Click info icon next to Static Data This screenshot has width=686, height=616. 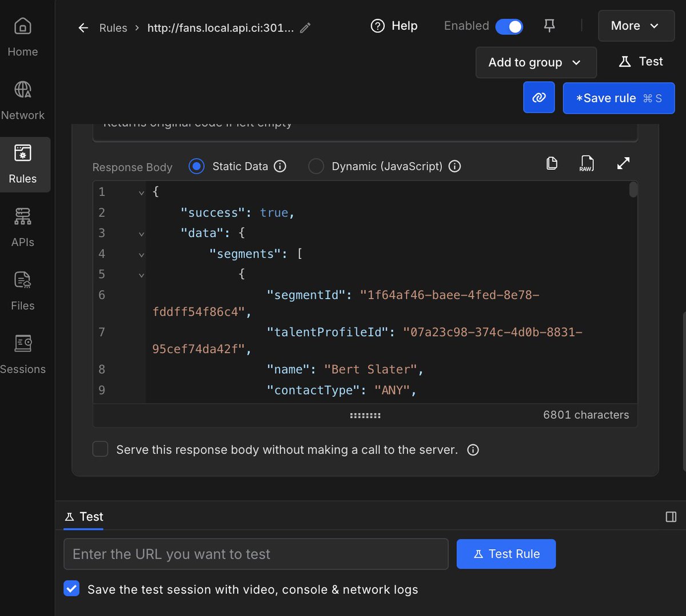(280, 166)
